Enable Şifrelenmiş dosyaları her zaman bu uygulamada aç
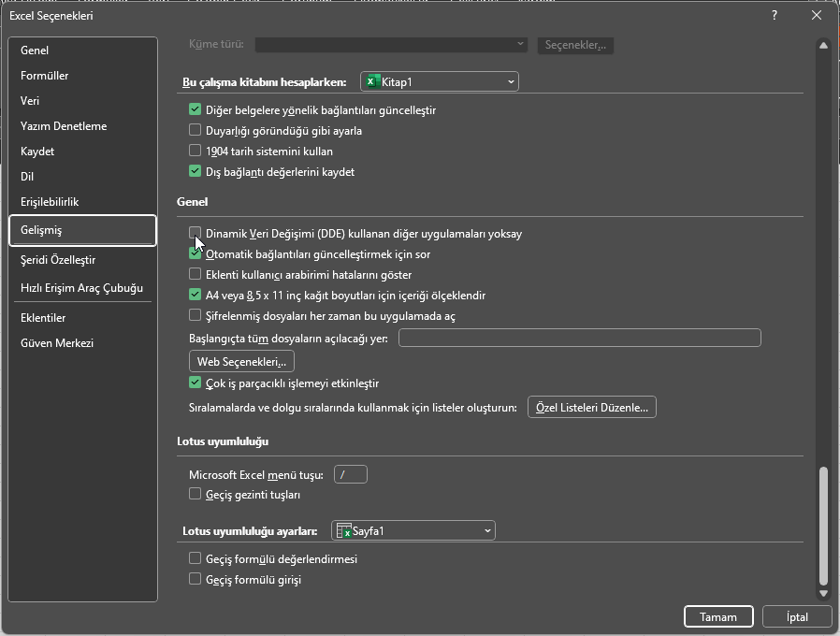Viewport: 840px width, 636px height. pyautogui.click(x=196, y=316)
